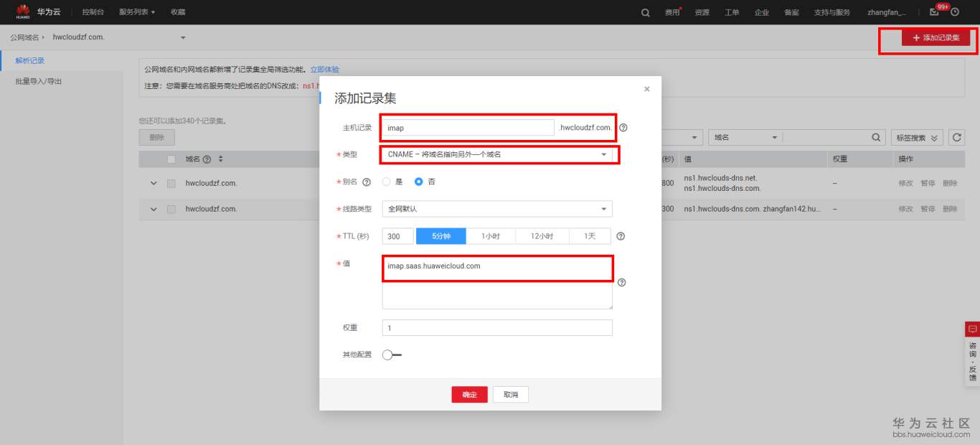This screenshot has width=980, height=445.
Task: Click help icon beside TTL presets
Action: click(621, 236)
